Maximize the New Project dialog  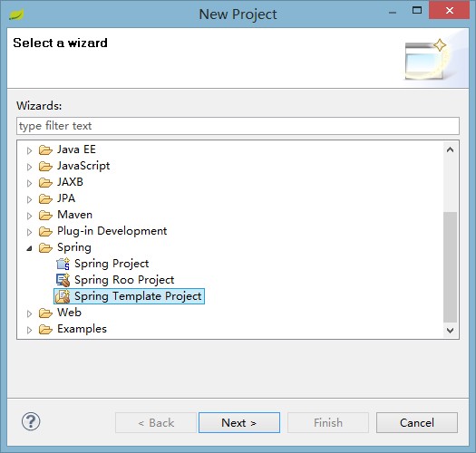click(417, 10)
